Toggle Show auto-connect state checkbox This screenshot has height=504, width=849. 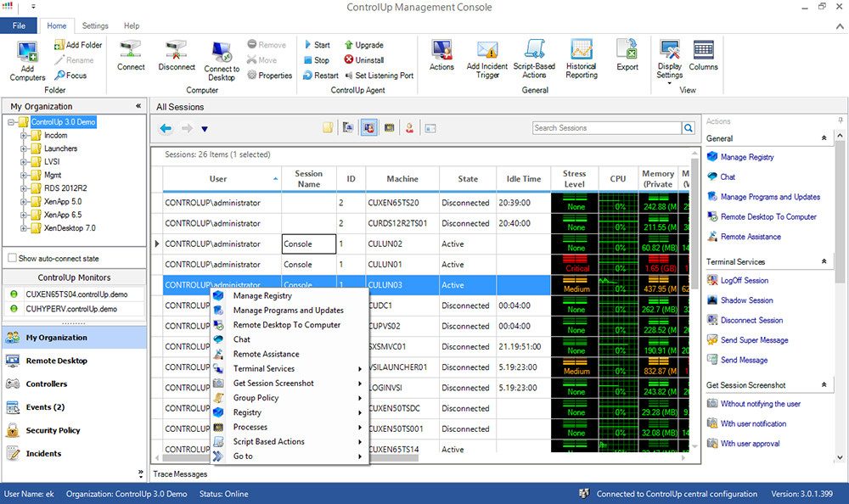12,258
